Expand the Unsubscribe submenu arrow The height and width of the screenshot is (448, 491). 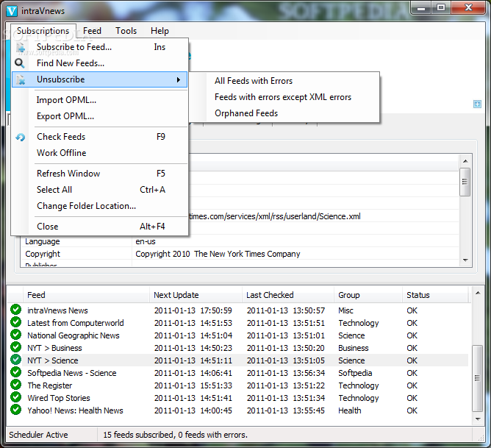[x=179, y=79]
